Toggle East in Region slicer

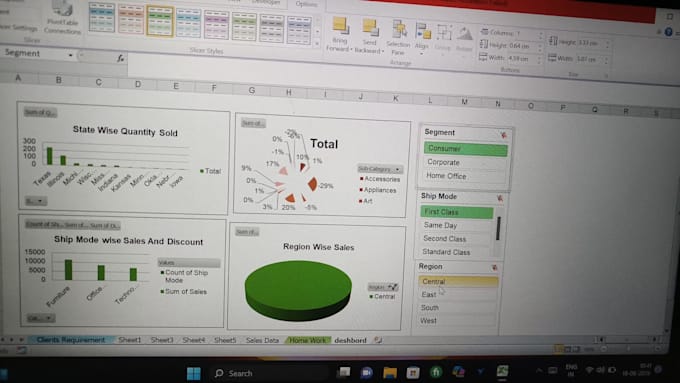pos(457,295)
